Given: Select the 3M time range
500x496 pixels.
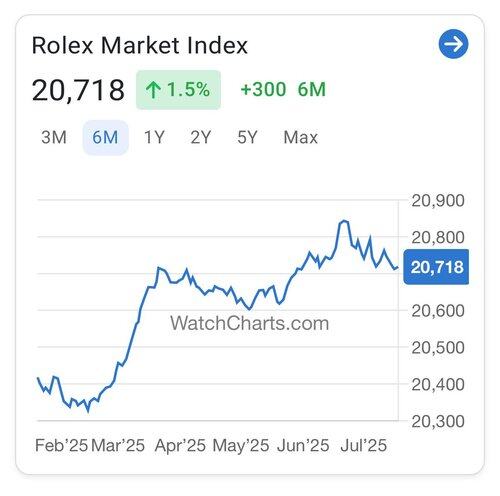Looking at the screenshot, I should coord(54,137).
